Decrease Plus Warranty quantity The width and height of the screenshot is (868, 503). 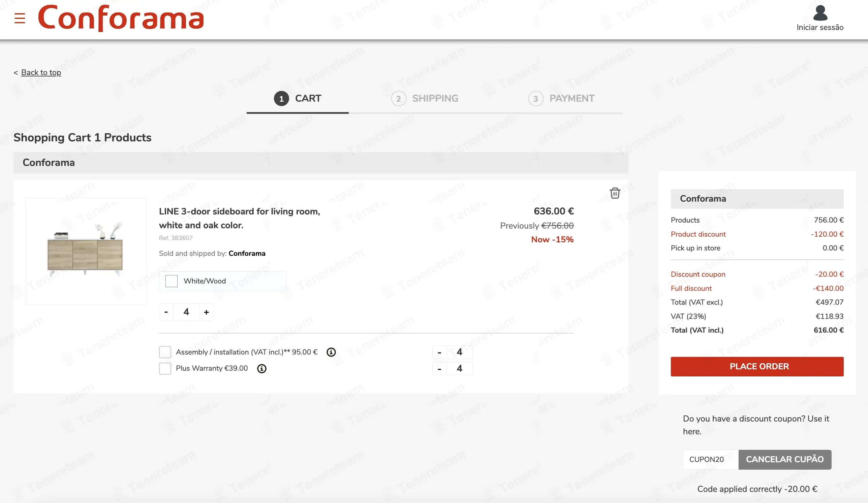[439, 369]
